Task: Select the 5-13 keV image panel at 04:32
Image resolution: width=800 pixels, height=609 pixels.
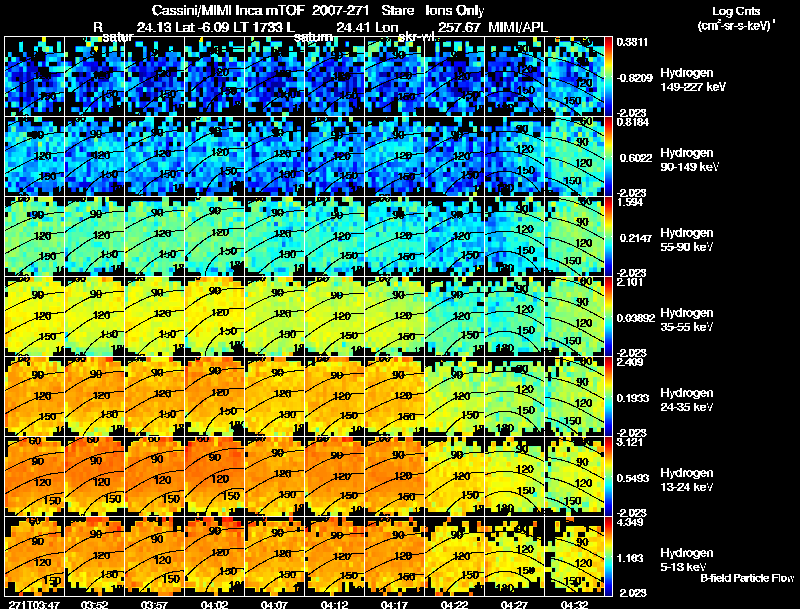Action: pyautogui.click(x=574, y=556)
